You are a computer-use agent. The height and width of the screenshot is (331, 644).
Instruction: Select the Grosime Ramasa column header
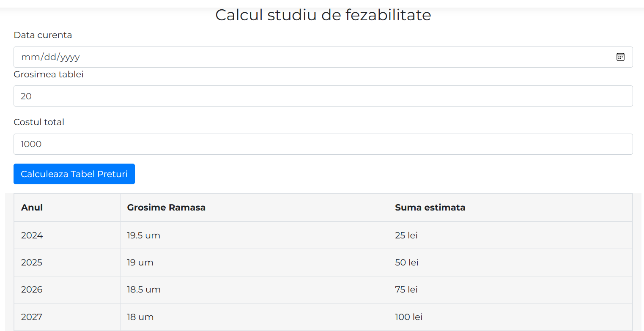pos(166,208)
